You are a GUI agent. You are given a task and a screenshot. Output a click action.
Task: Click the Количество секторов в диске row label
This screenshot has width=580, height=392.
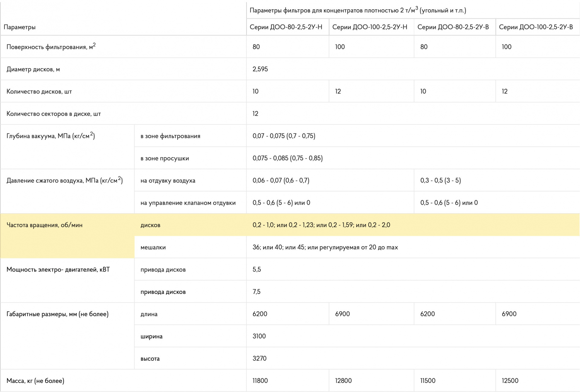click(53, 114)
